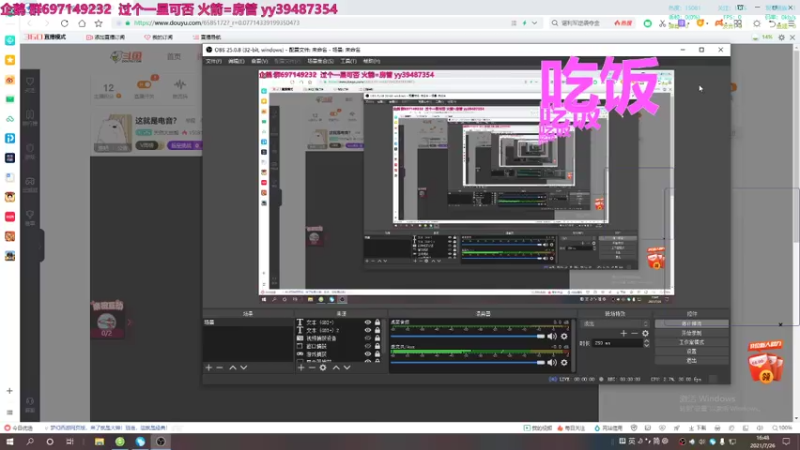Open the 直播模式 bookmark in the browser bar
The height and width of the screenshot is (450, 800).
46,37
